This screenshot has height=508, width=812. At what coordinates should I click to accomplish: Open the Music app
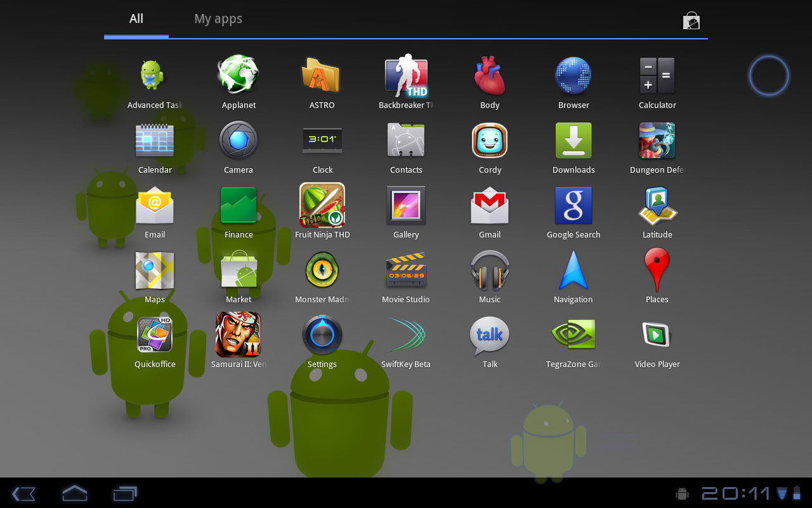490,271
